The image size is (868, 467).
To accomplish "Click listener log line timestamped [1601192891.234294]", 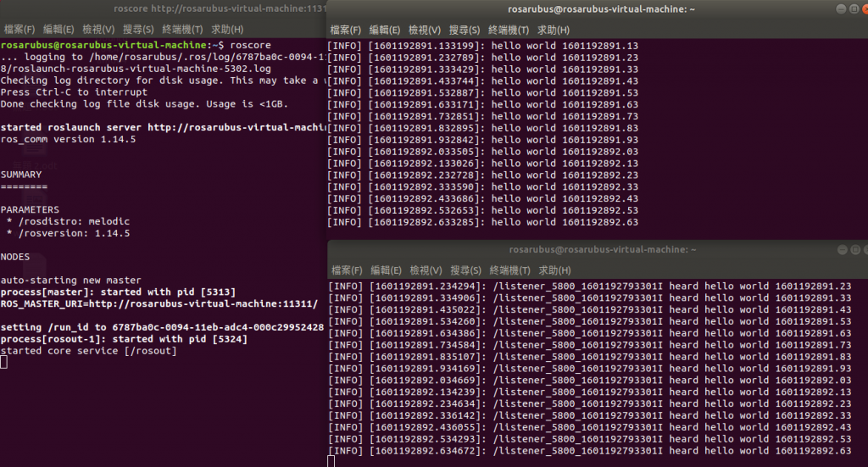I will (x=590, y=286).
